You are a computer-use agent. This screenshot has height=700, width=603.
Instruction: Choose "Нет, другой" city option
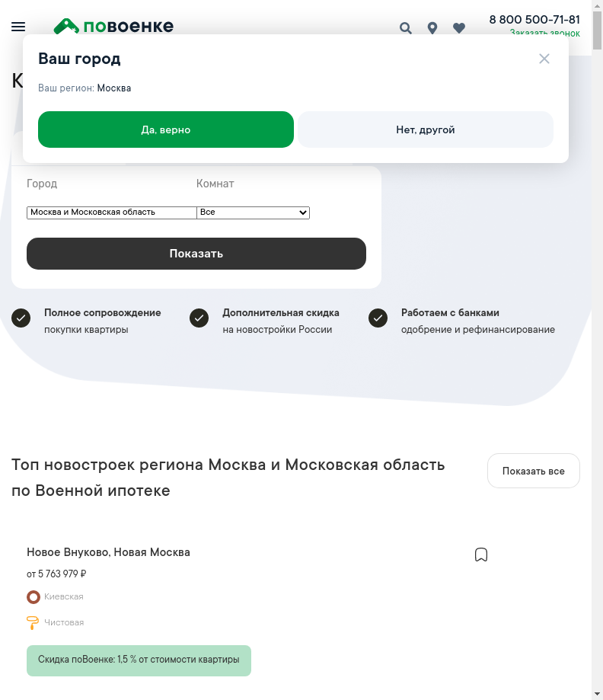click(425, 129)
